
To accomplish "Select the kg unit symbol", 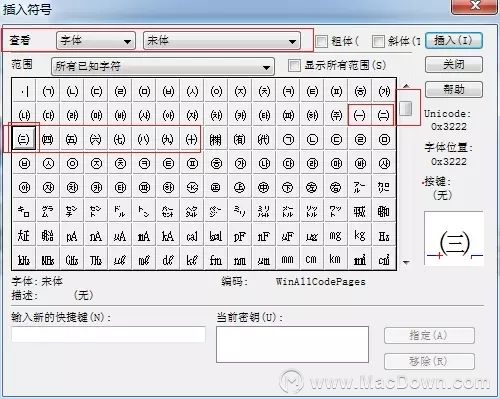I will coord(360,236).
